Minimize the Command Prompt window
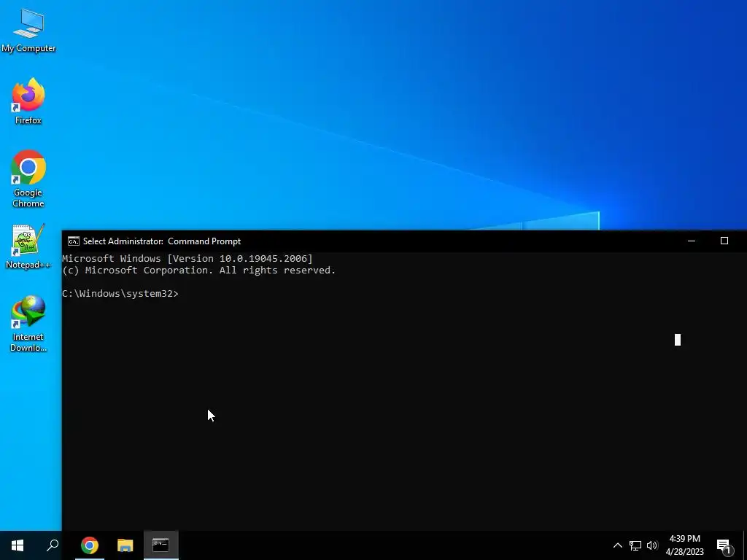747x560 pixels. [x=692, y=241]
